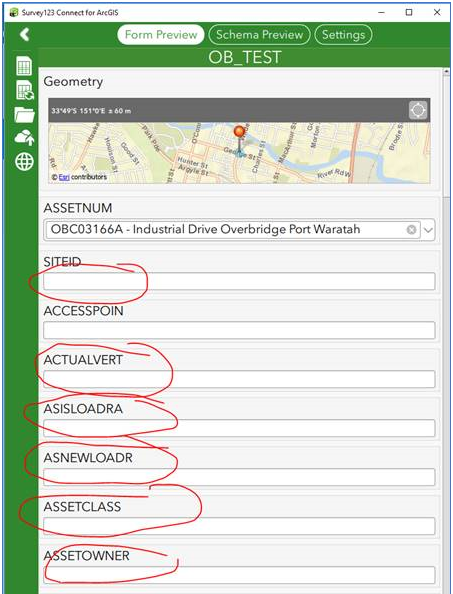Click the ASNEWLOADR input field

[239, 477]
